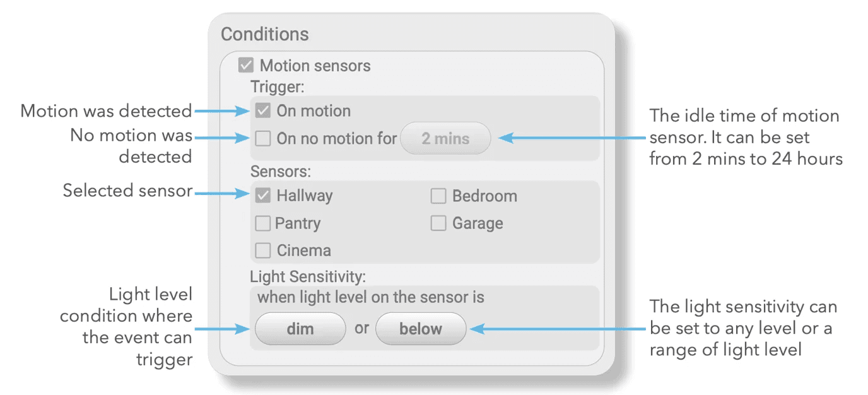
Task: Click the Sensors section label
Action: pos(281,171)
